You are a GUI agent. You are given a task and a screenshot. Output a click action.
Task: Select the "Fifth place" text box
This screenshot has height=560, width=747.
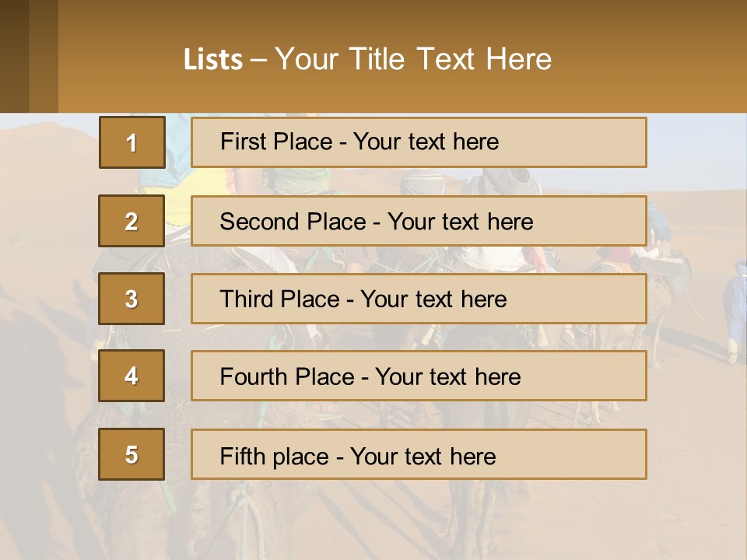tap(419, 454)
